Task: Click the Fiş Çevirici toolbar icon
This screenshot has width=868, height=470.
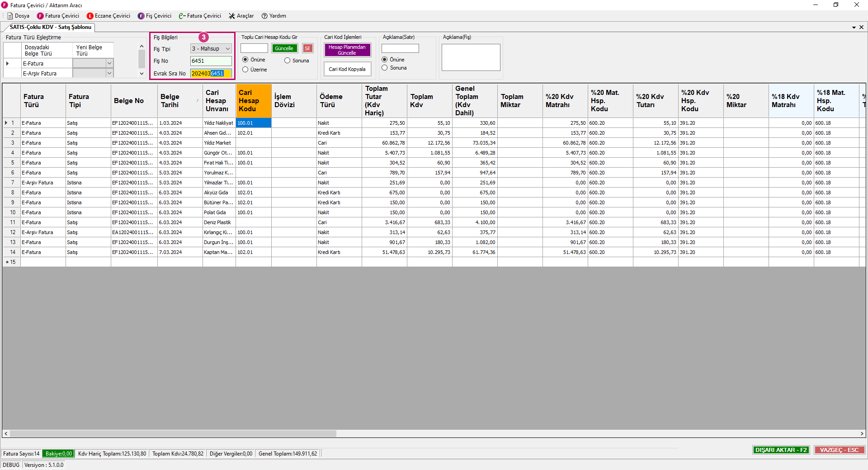Action: tap(141, 16)
